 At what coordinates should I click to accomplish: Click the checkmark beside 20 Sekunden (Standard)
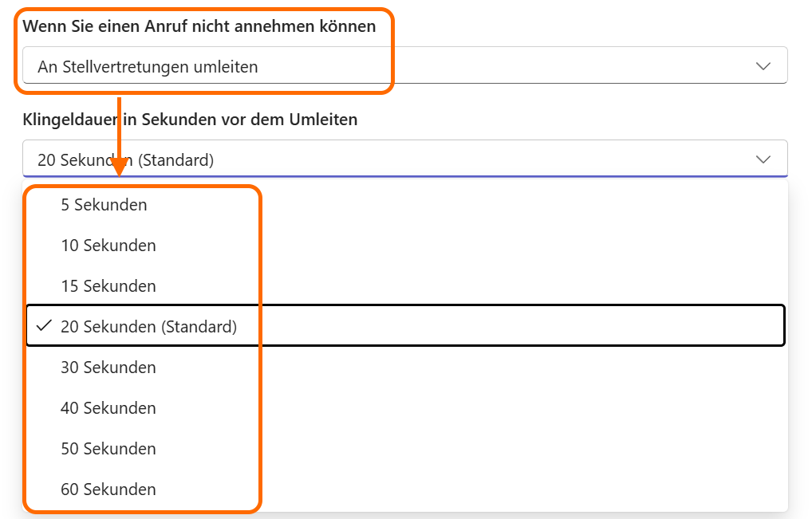(x=45, y=325)
